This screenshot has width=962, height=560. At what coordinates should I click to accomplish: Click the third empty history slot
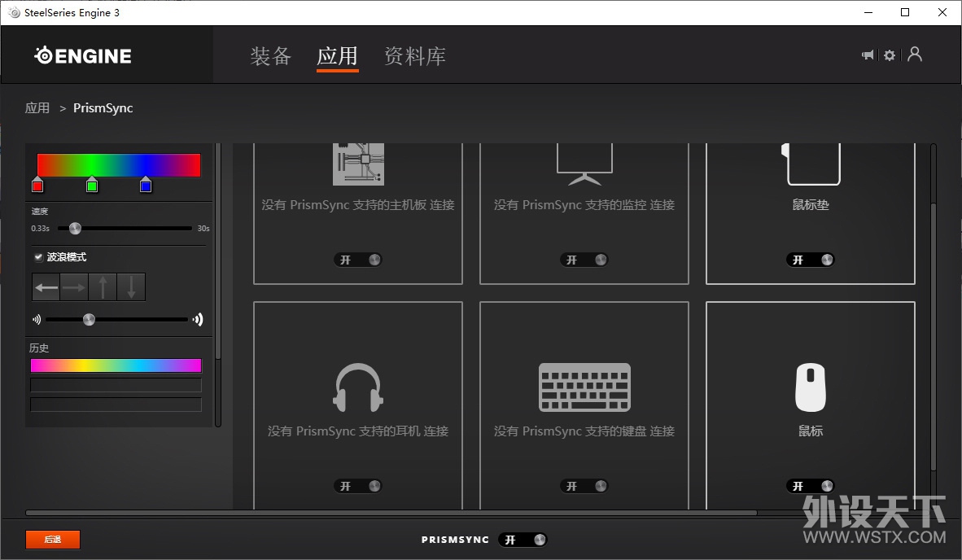tap(116, 405)
